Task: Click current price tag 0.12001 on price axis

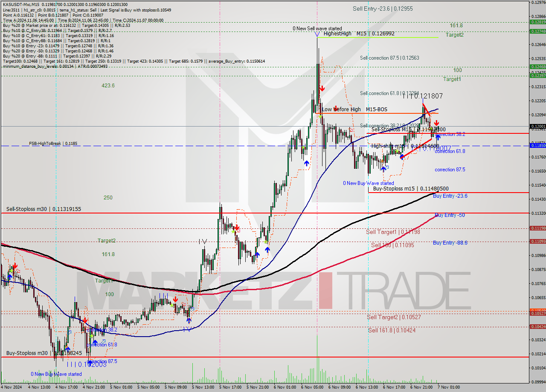Action: point(537,126)
